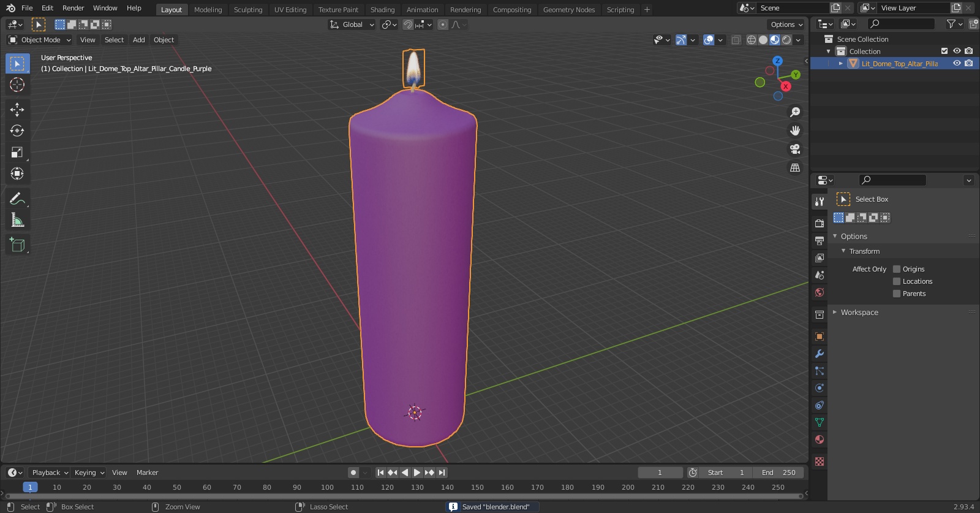Select the Cursor tool in the toolbar
This screenshot has height=513, width=980.
pos(17,85)
